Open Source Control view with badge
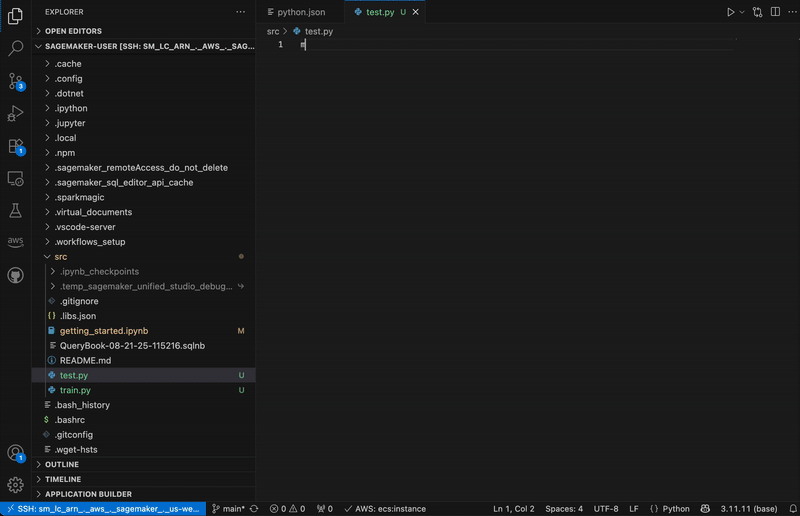The height and width of the screenshot is (516, 800). click(x=15, y=81)
